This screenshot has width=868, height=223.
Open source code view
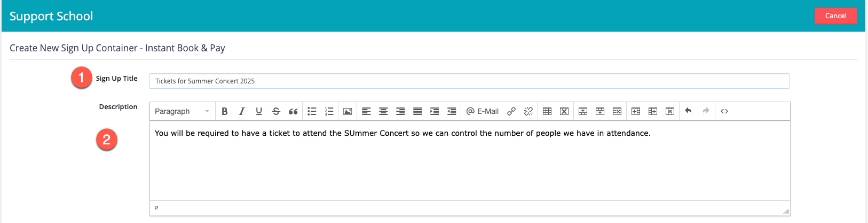pyautogui.click(x=724, y=111)
